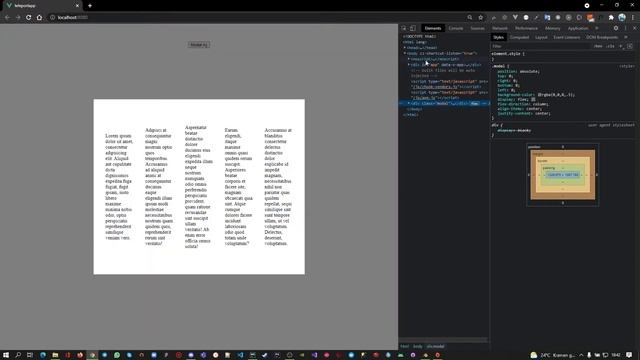Switch to the Performance tab
Viewport: 640px width, 360px height.
pyautogui.click(x=526, y=28)
